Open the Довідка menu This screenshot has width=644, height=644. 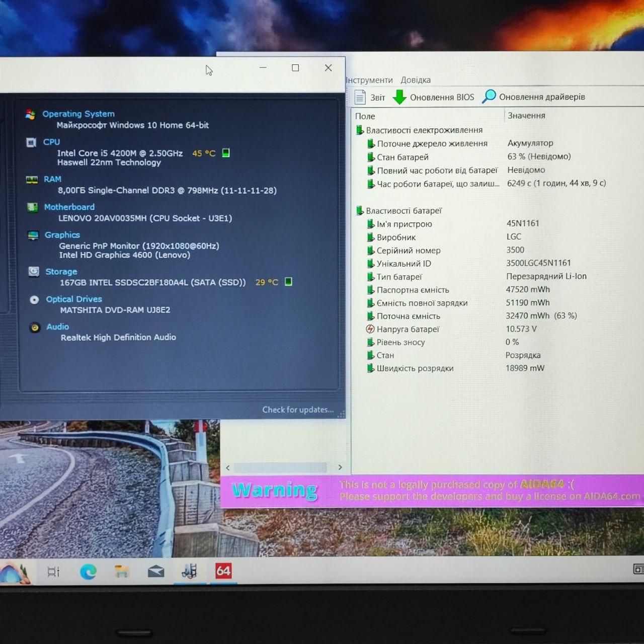416,80
